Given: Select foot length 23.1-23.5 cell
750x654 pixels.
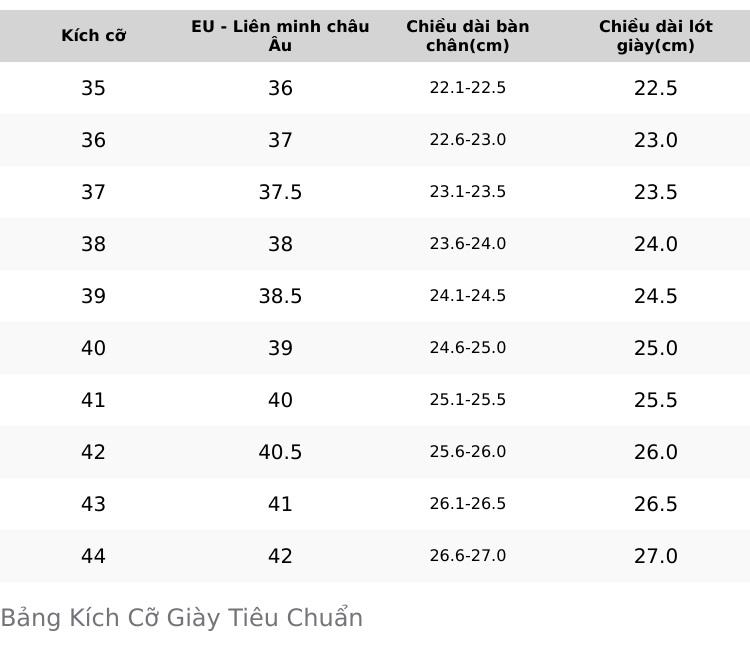Looking at the screenshot, I should coord(468,192).
